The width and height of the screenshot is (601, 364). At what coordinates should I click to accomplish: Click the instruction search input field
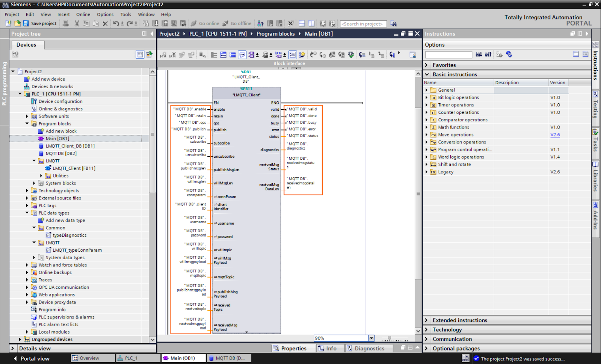448,55
